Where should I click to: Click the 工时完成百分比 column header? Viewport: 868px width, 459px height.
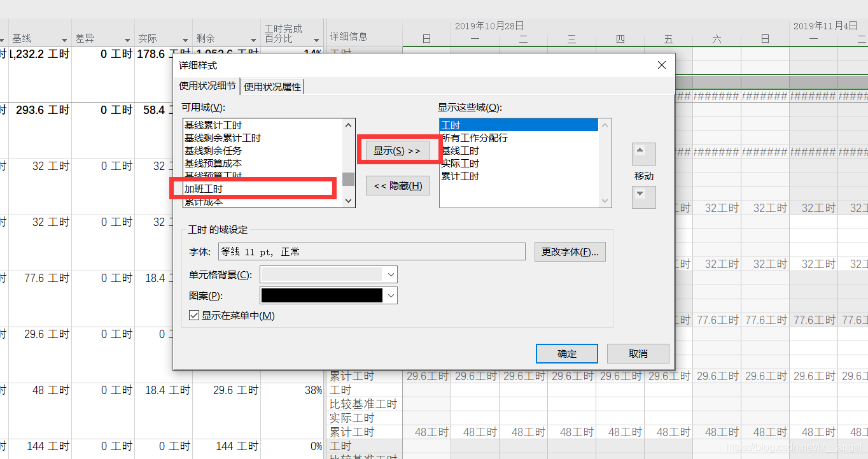coord(283,34)
